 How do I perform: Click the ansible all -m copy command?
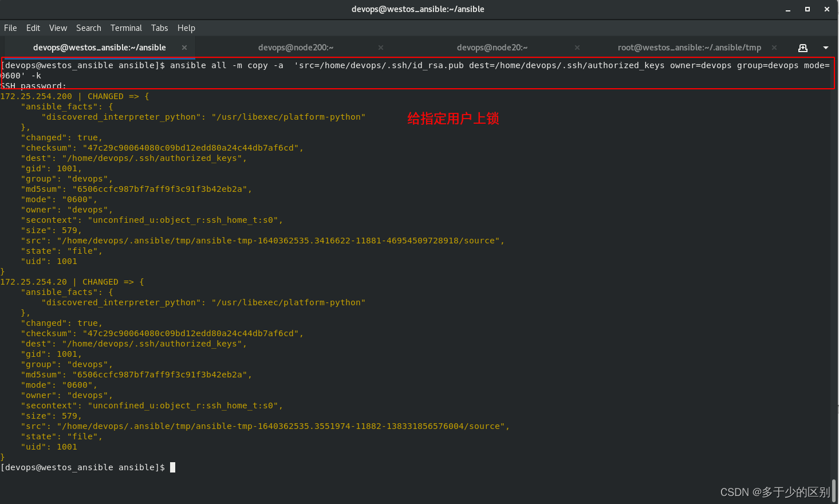click(415, 70)
